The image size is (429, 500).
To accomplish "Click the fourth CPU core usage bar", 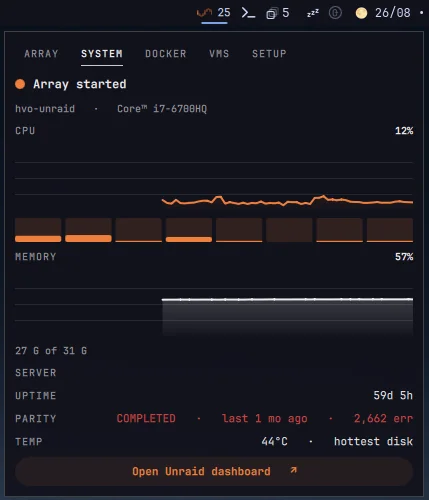I will [189, 230].
